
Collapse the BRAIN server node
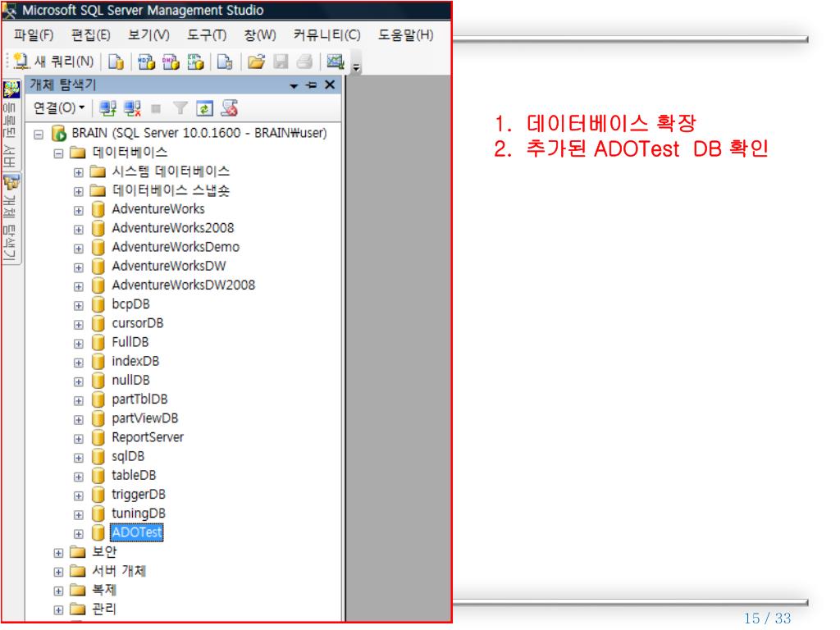coord(39,135)
